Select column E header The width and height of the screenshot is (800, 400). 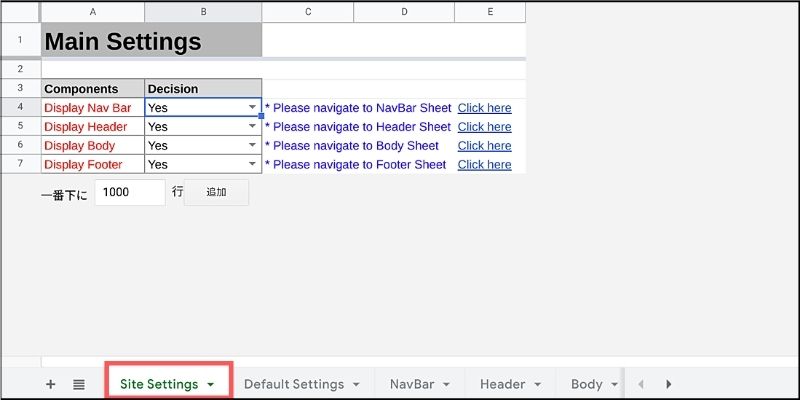click(490, 12)
